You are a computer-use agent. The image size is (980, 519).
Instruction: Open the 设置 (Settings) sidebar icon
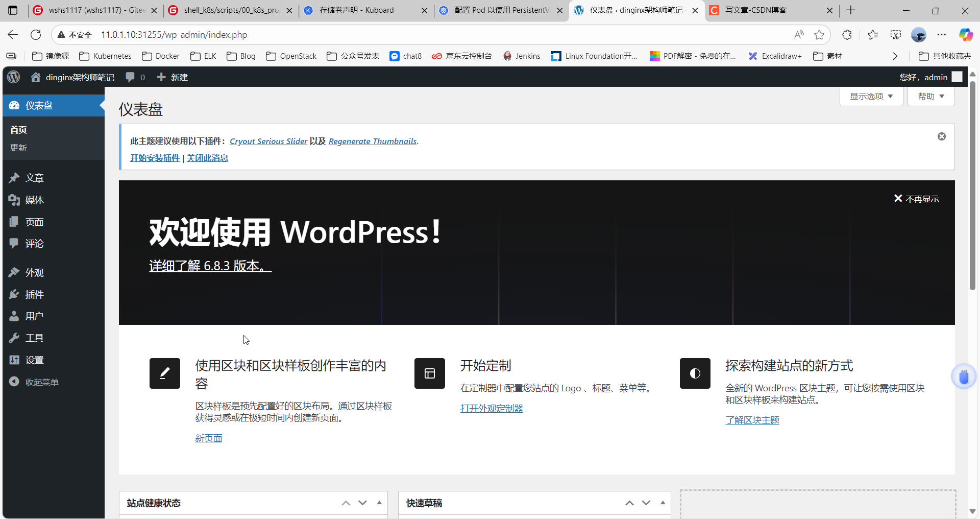tap(14, 360)
